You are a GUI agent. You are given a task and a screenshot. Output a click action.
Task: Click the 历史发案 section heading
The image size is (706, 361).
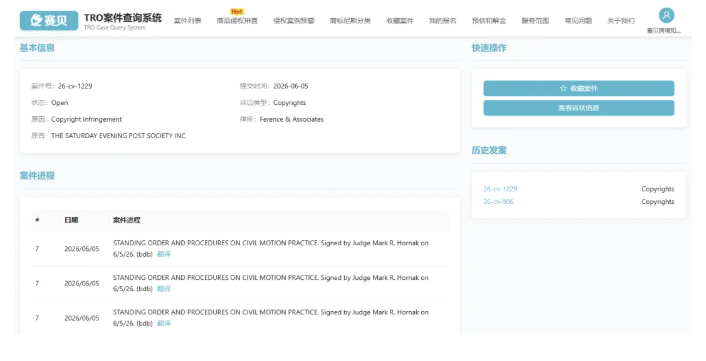pyautogui.click(x=489, y=150)
